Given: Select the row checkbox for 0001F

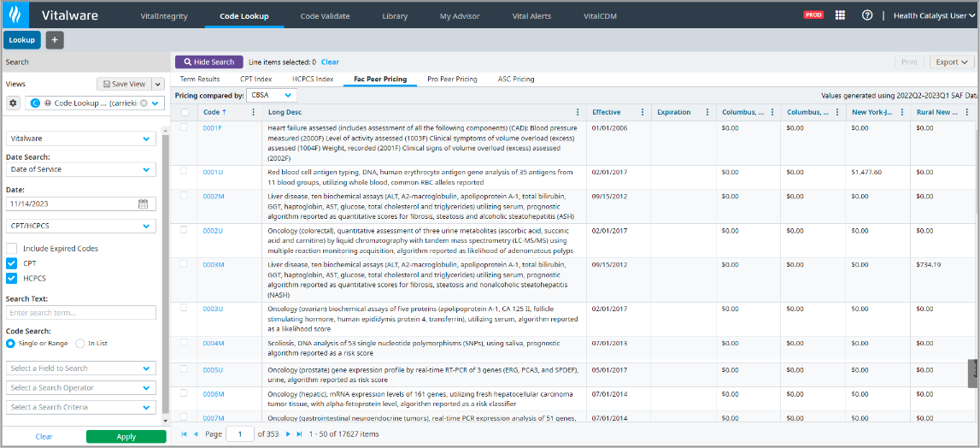Looking at the screenshot, I should [x=184, y=127].
